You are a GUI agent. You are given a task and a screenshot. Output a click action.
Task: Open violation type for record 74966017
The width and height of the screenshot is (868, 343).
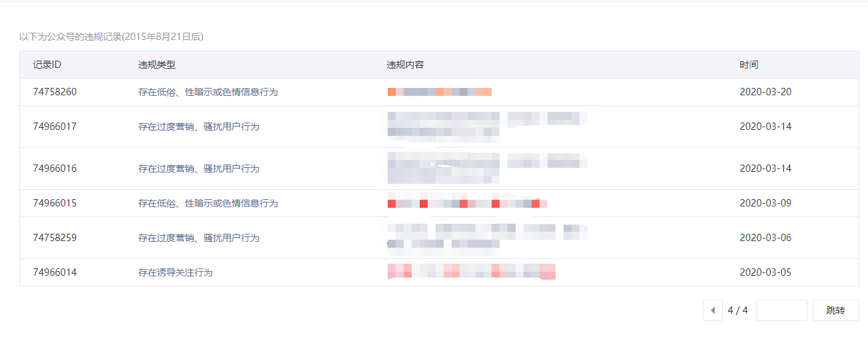tap(199, 127)
